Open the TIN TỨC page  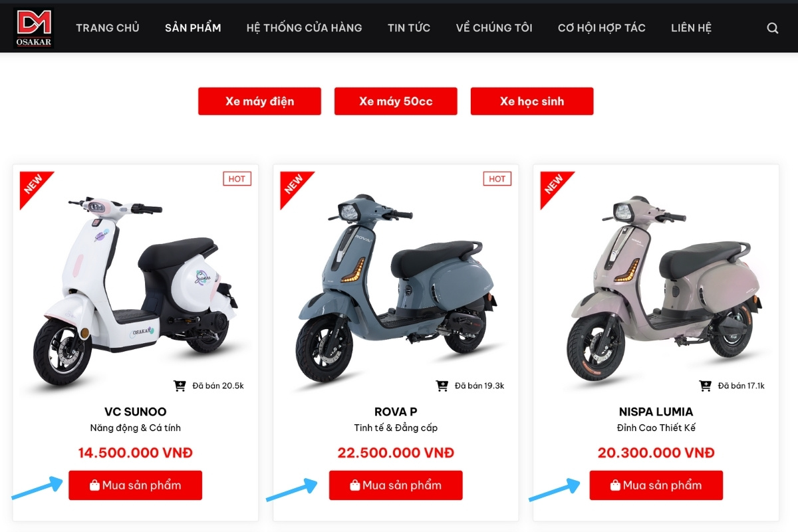pyautogui.click(x=409, y=28)
